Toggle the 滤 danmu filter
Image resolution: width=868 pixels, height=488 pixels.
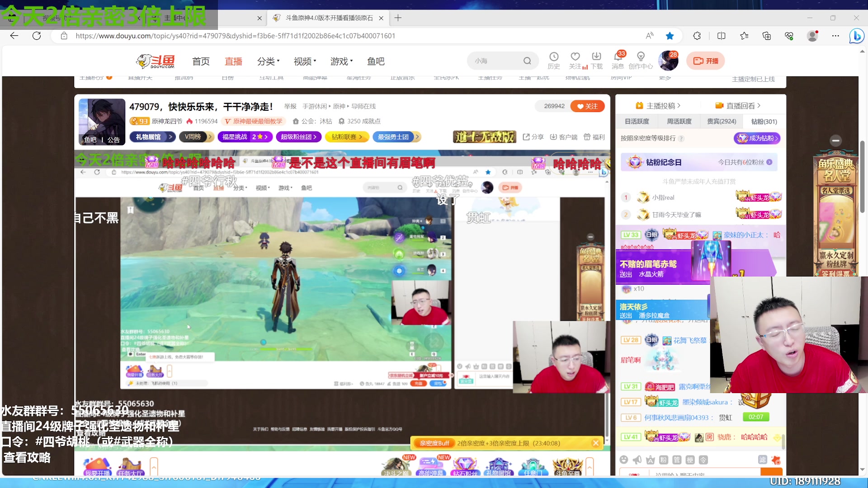point(764,460)
